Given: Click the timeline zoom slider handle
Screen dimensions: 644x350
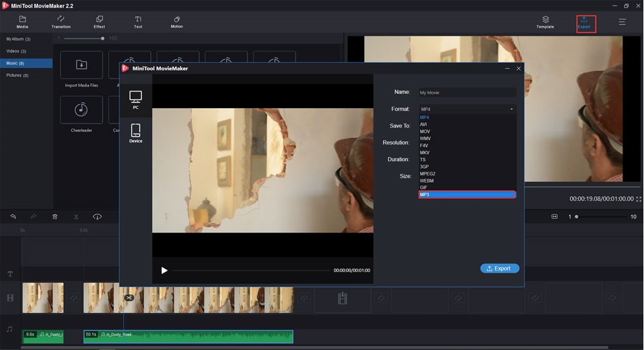Looking at the screenshot, I should 576,216.
